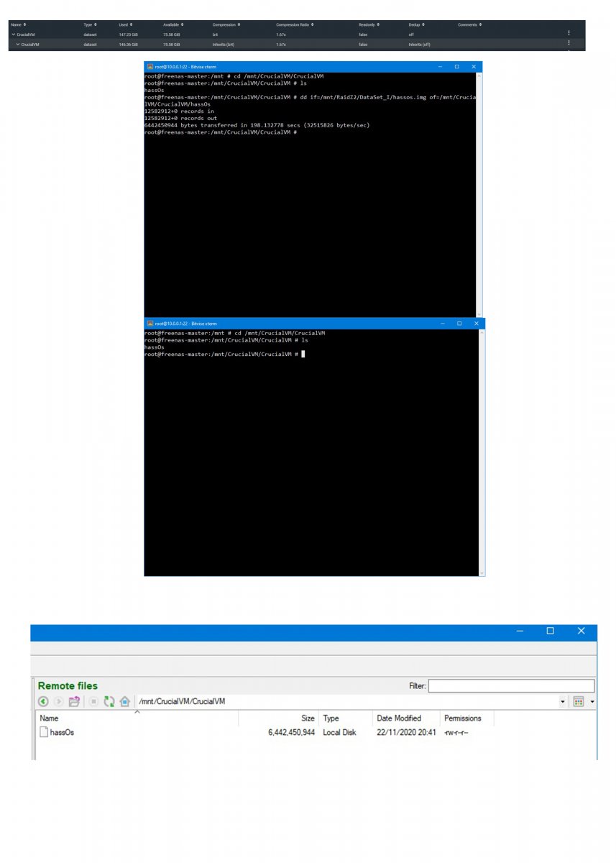Screen dimensions: 616x863
Task: Close the upper Bitvise xterm window
Action: pos(474,66)
